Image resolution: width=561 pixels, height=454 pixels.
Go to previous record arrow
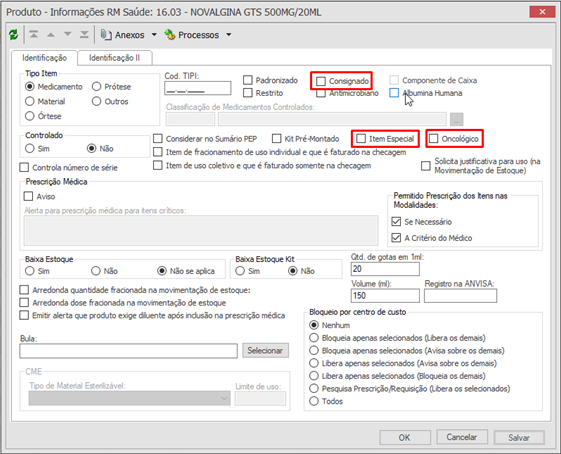51,35
